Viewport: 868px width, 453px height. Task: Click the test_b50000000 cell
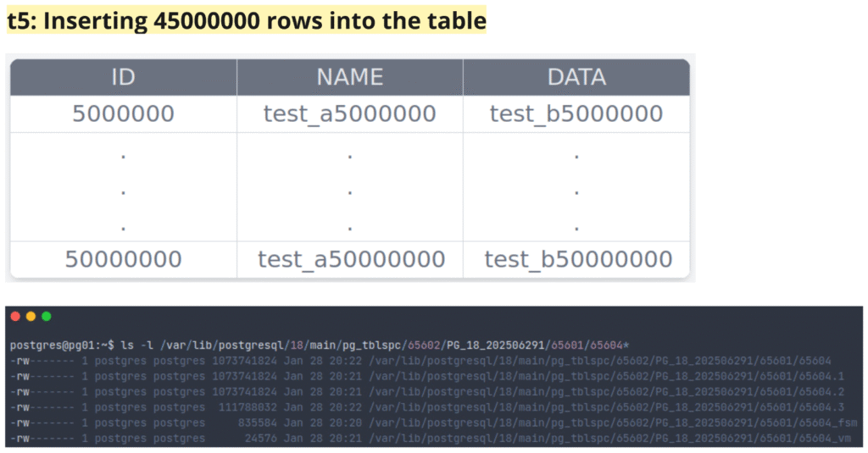(578, 259)
